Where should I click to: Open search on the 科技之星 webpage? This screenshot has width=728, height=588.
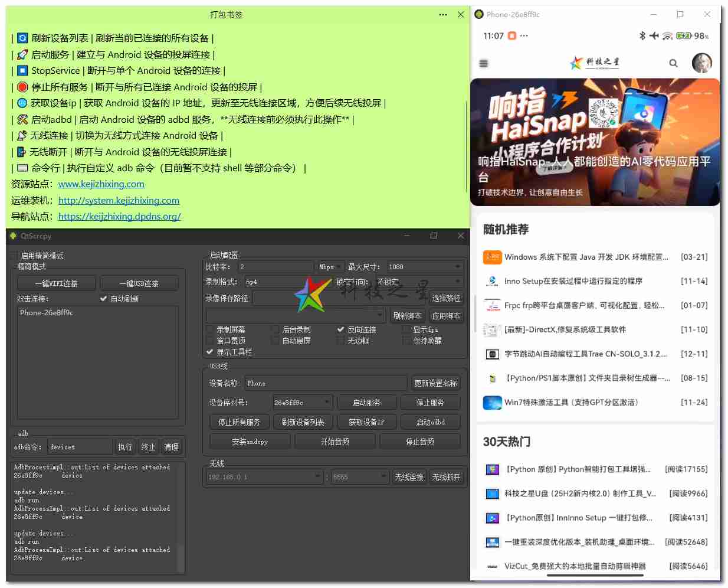[x=674, y=63]
